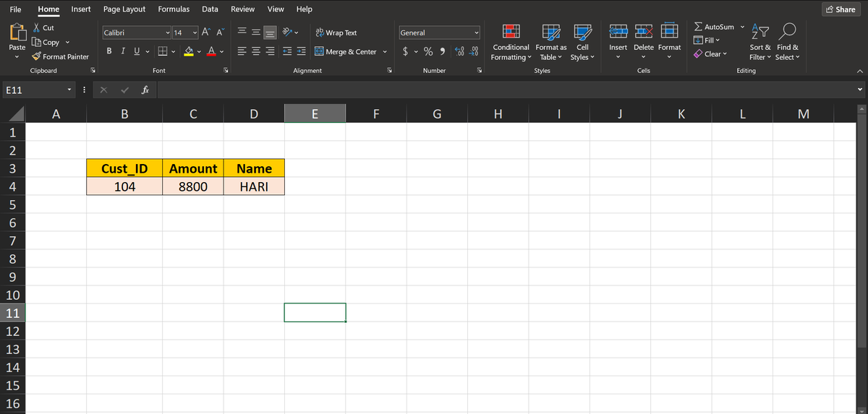Switch to the Insert tab
This screenshot has width=868, height=414.
(81, 9)
